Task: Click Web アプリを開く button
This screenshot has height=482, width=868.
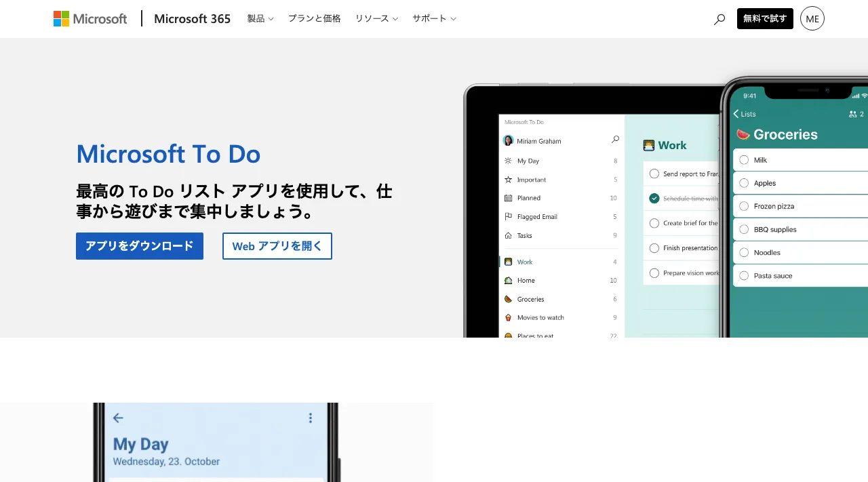Action: 277,246
